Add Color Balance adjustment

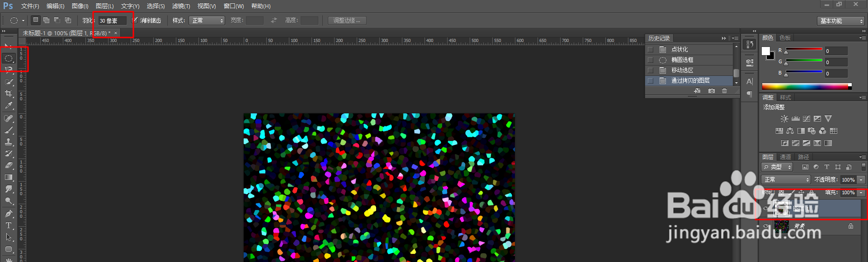pyautogui.click(x=790, y=131)
